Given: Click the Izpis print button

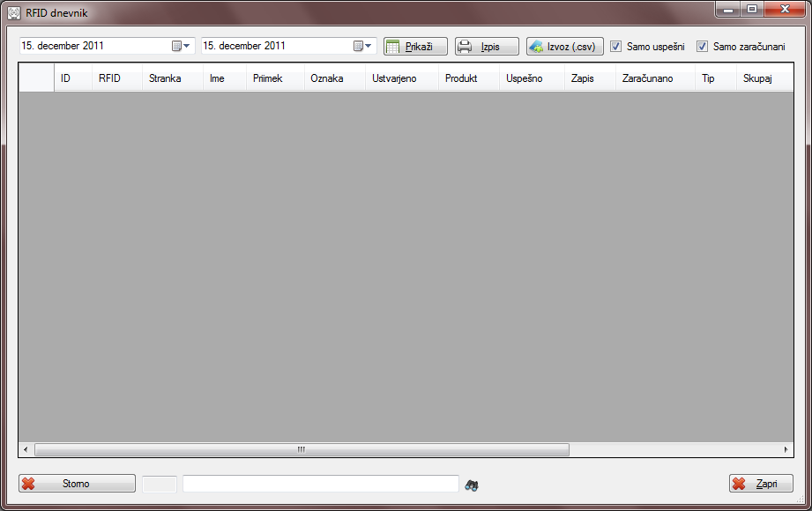Looking at the screenshot, I should 487,47.
